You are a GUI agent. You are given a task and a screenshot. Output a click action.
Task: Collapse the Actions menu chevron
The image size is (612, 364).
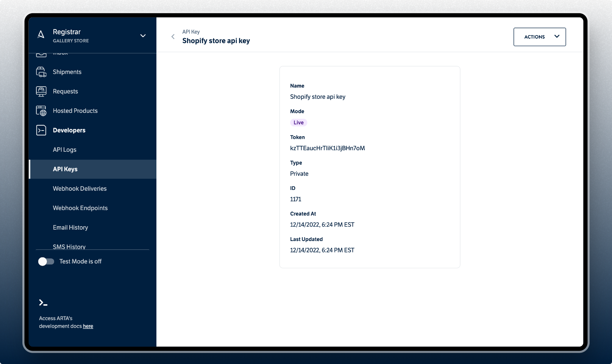point(557,36)
